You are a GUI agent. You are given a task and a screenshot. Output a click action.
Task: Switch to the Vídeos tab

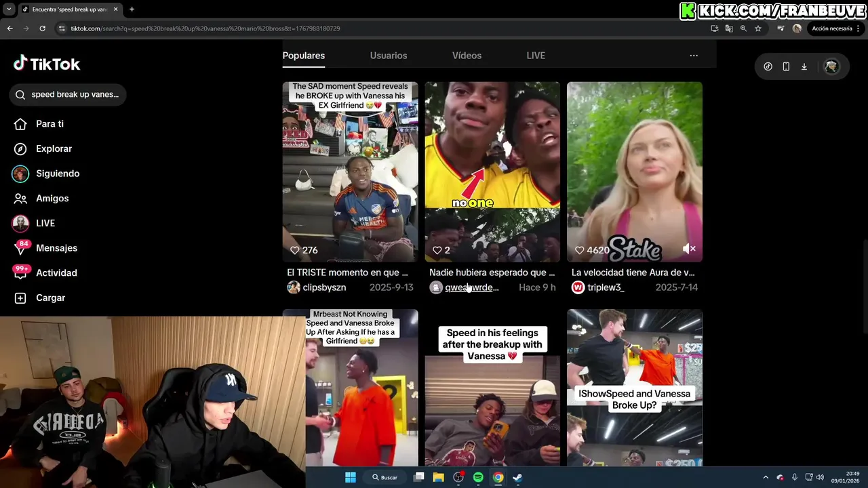click(x=467, y=56)
